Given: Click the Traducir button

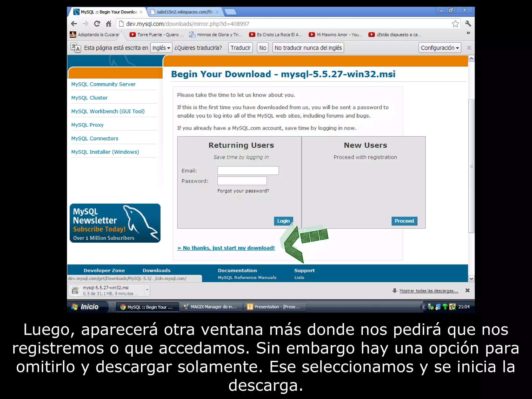Looking at the screenshot, I should pyautogui.click(x=240, y=48).
